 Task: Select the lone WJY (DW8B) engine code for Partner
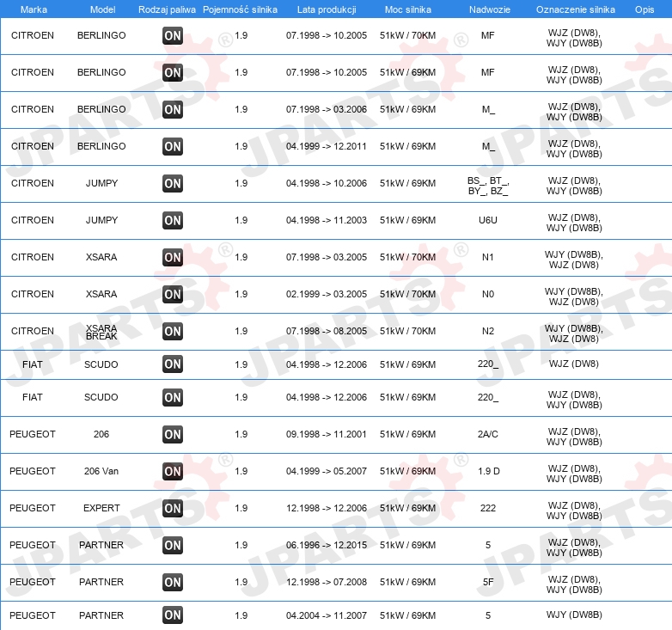[574, 615]
